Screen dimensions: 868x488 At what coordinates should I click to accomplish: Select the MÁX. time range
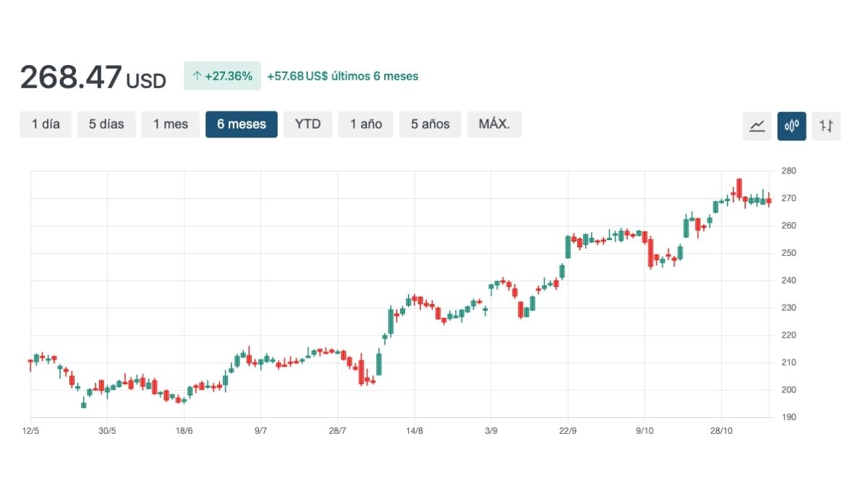(x=494, y=124)
